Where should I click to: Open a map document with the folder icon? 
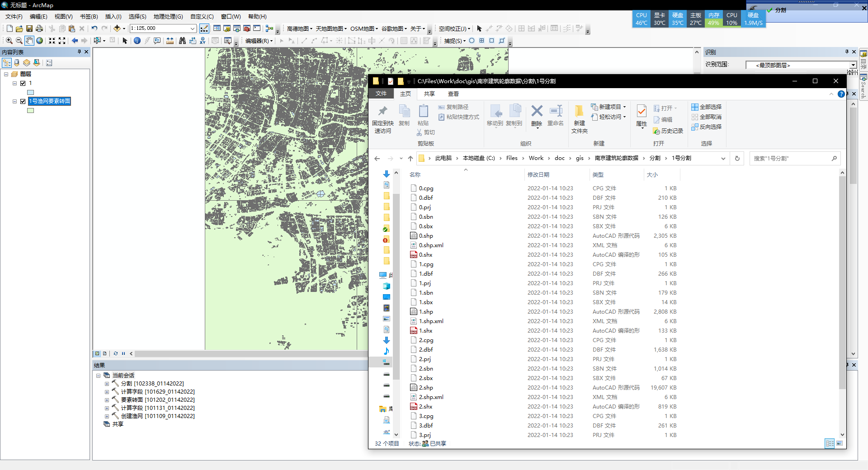coord(19,28)
